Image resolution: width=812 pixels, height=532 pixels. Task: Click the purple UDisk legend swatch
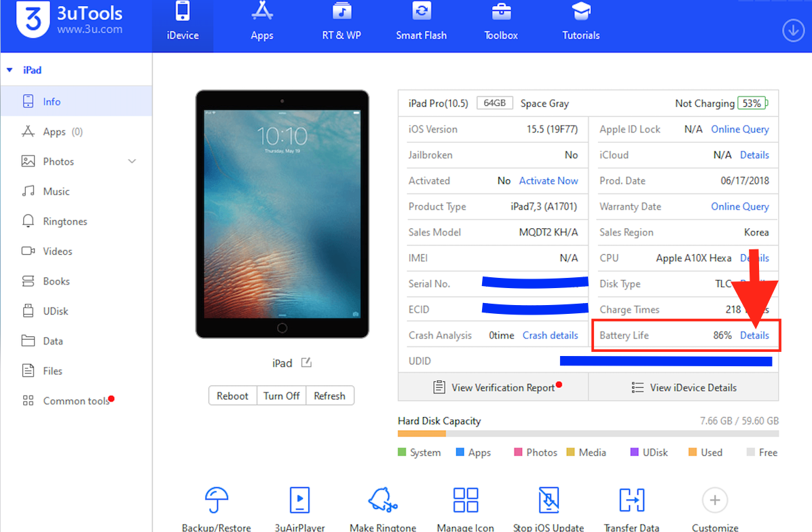pyautogui.click(x=634, y=453)
